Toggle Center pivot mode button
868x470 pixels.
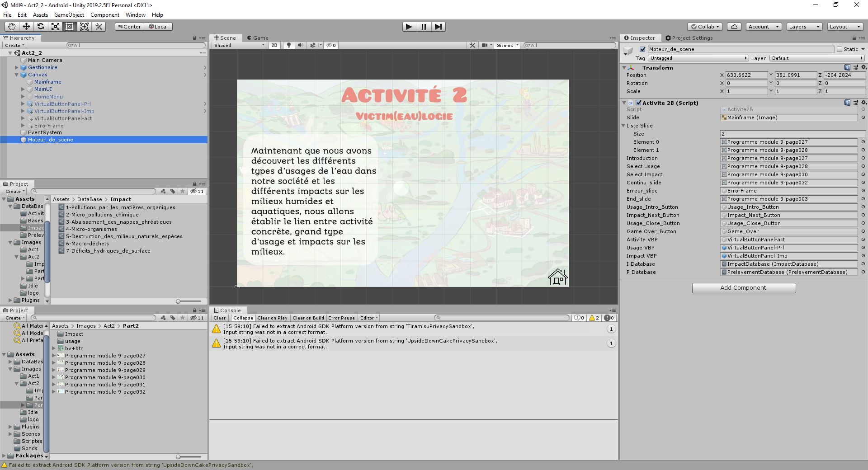click(x=129, y=27)
